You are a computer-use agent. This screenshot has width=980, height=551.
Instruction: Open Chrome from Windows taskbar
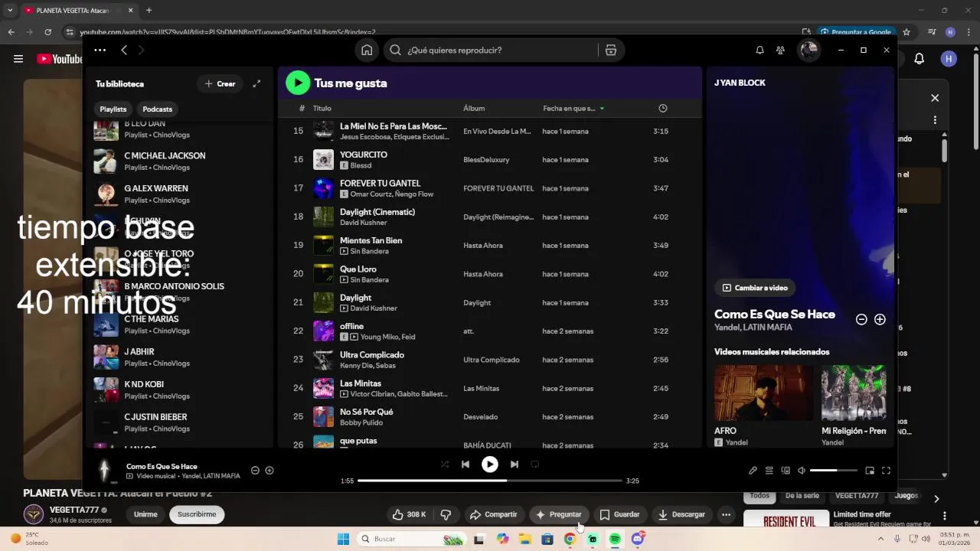(x=570, y=539)
